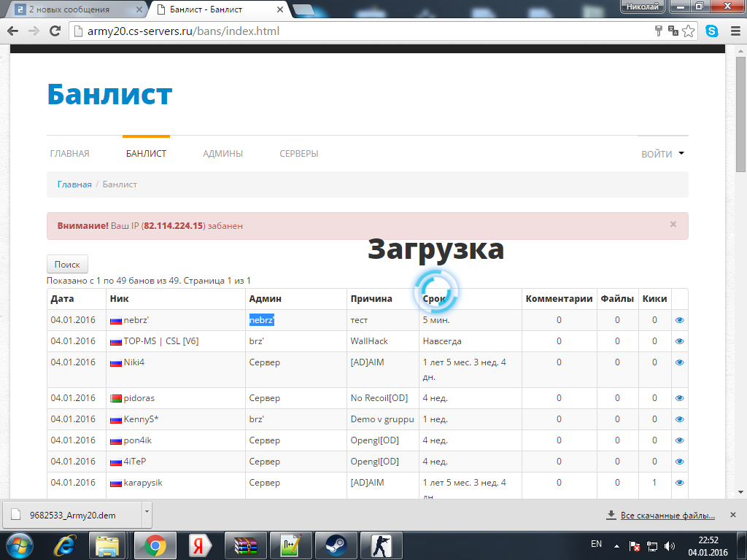Open the Action Center flag icon
This screenshot has width=747, height=560.
[634, 546]
